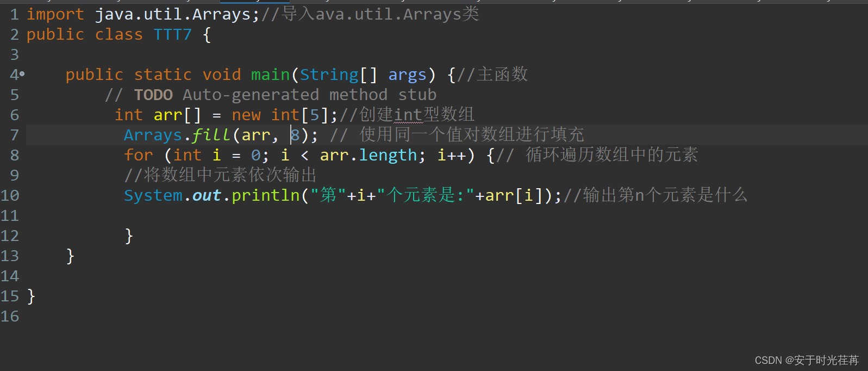Click the 'args' parameter name
This screenshot has height=371, width=868.
[407, 75]
